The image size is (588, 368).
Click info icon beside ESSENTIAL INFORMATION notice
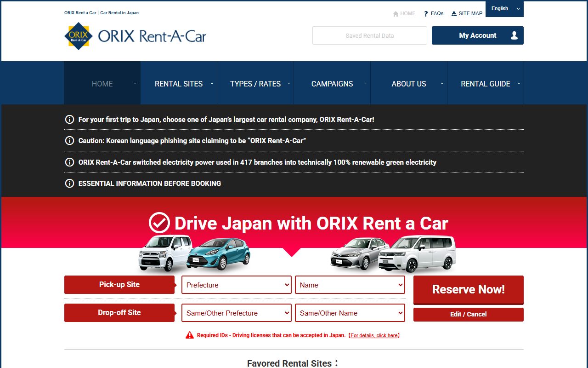pyautogui.click(x=69, y=184)
